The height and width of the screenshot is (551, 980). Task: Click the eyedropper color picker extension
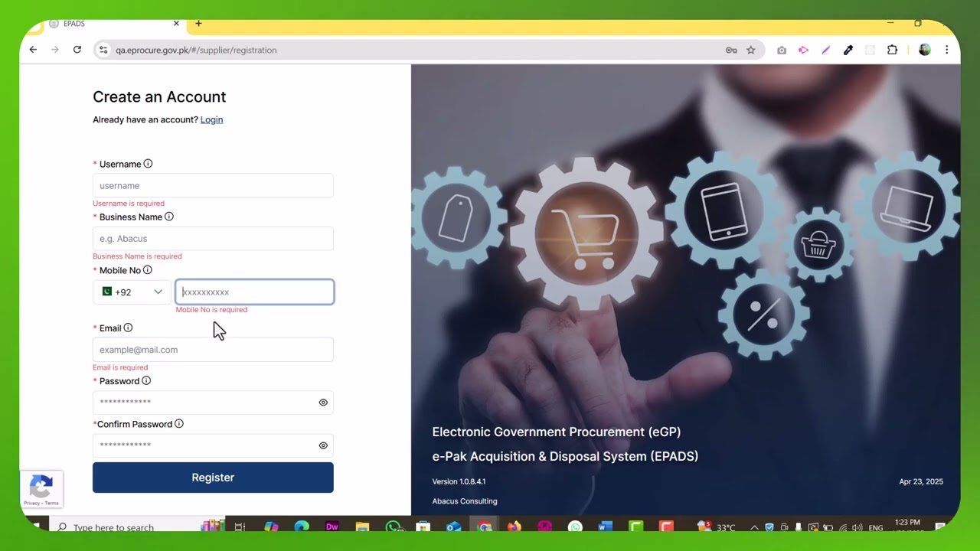pos(848,50)
